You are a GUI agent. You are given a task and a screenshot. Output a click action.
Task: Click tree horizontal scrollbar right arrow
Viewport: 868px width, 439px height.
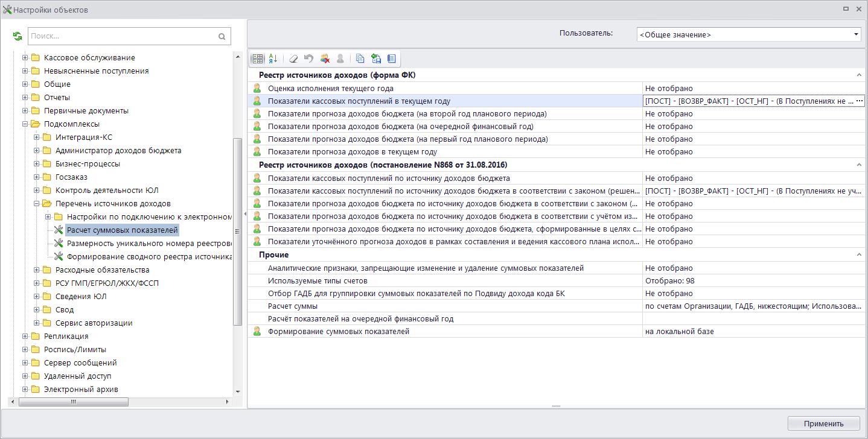[228, 402]
